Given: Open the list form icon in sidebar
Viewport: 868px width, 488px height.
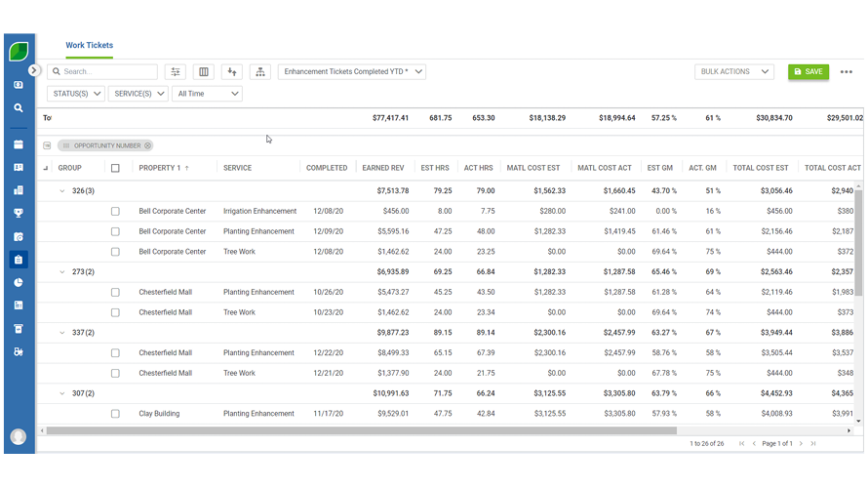Looking at the screenshot, I should pos(19,305).
